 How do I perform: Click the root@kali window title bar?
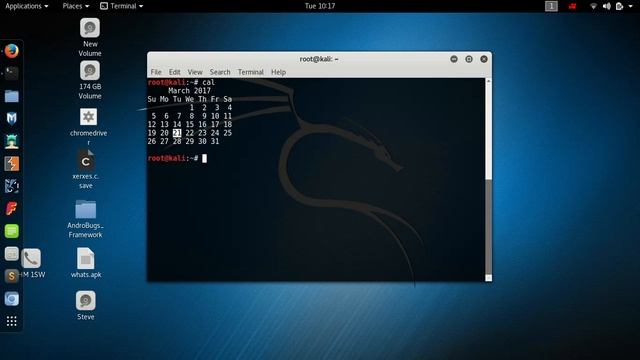(319, 59)
